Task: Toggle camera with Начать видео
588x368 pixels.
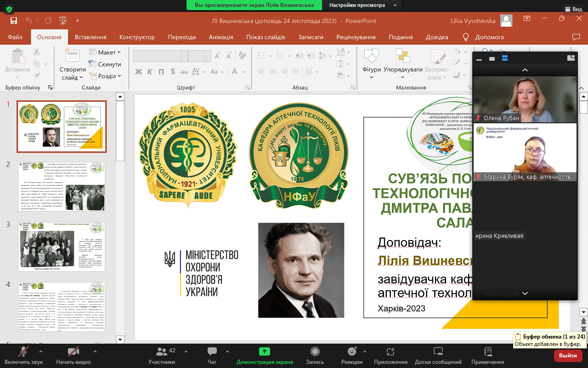Action: coord(73,355)
